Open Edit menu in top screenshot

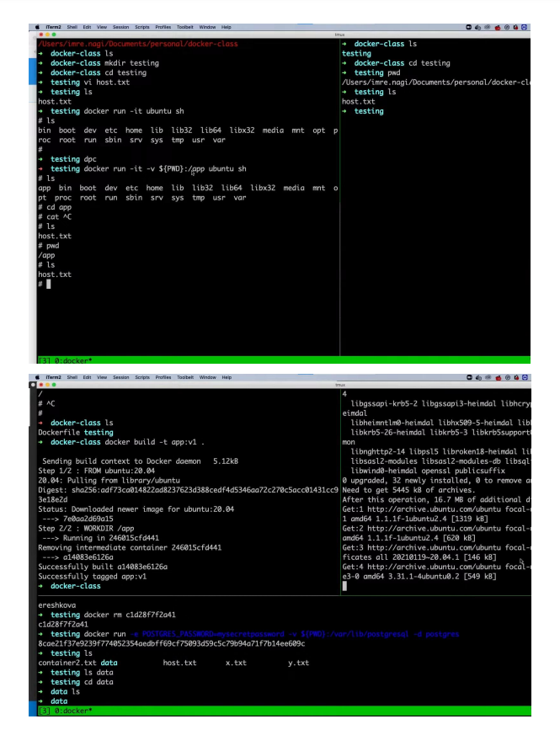(88, 27)
